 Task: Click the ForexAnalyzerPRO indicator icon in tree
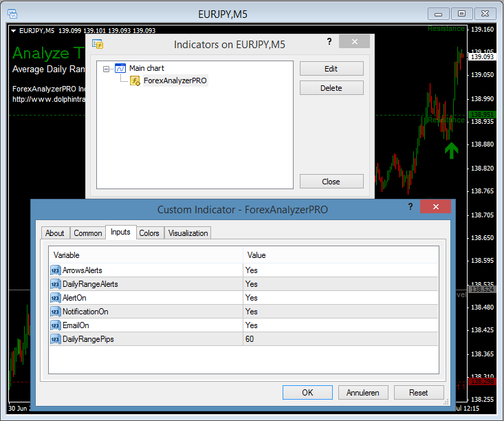pos(135,80)
